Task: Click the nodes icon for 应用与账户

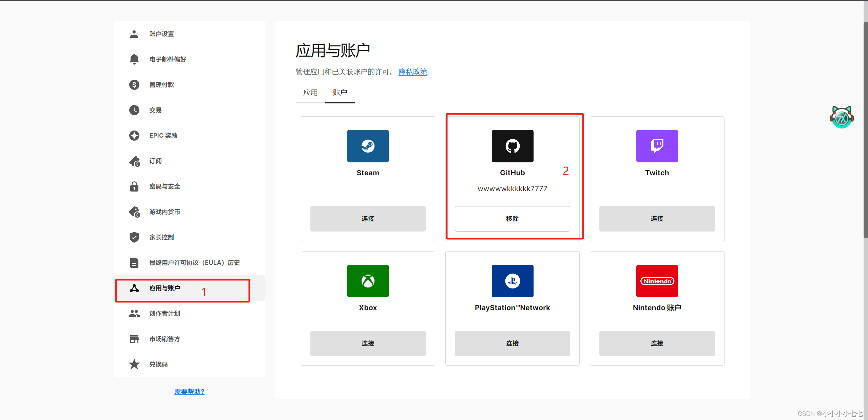Action: [134, 288]
